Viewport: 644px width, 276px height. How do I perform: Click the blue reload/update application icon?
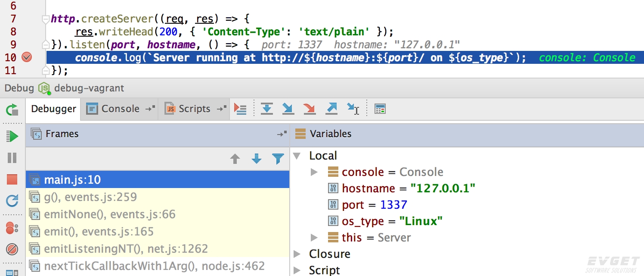12,201
